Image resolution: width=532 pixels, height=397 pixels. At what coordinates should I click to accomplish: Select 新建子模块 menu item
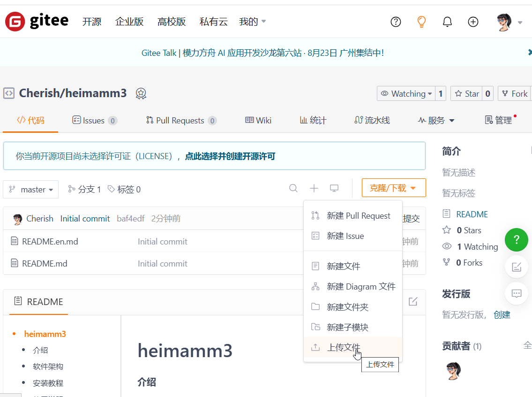coord(353,327)
